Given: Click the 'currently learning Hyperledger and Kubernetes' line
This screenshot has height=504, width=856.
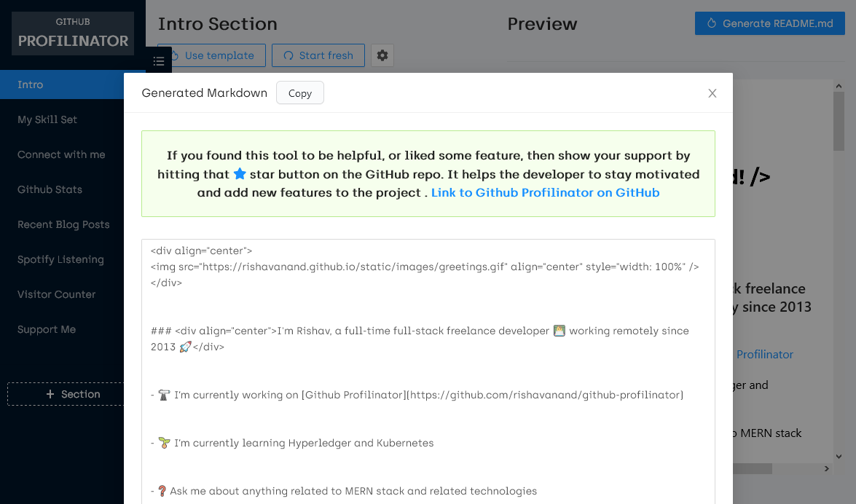Looking at the screenshot, I should tap(292, 443).
